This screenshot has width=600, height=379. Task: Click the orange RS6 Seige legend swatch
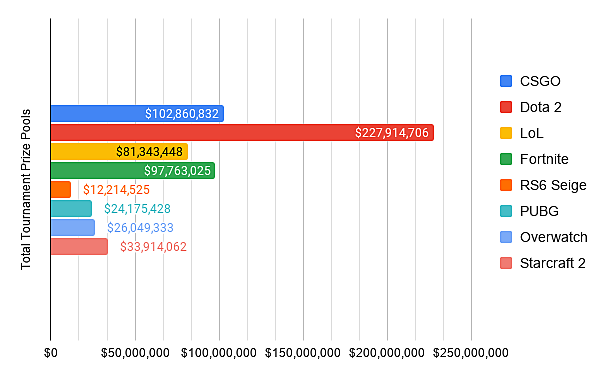point(506,185)
